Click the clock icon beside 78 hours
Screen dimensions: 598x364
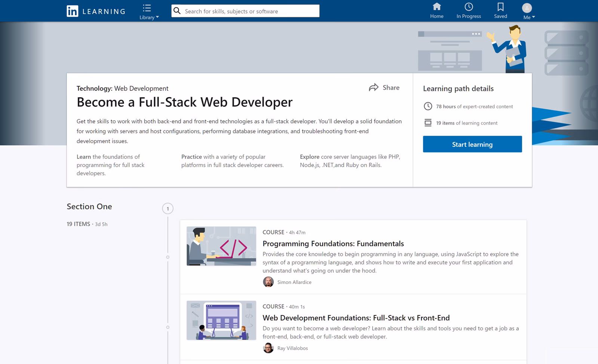428,107
